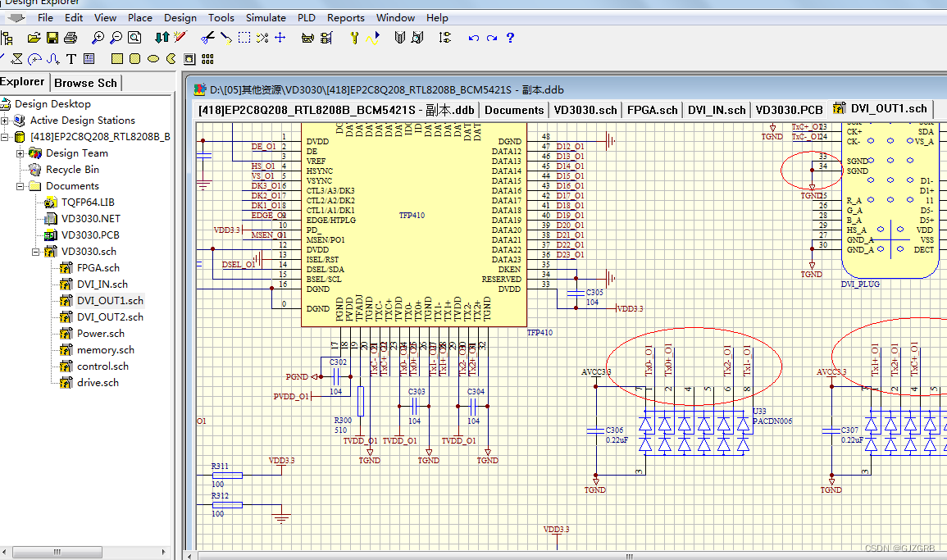Switch to the VD3030.PCB tab
The image size is (947, 560).
click(x=789, y=108)
